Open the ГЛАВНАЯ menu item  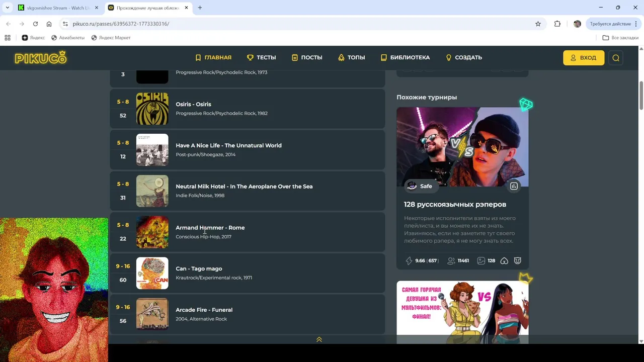point(213,57)
